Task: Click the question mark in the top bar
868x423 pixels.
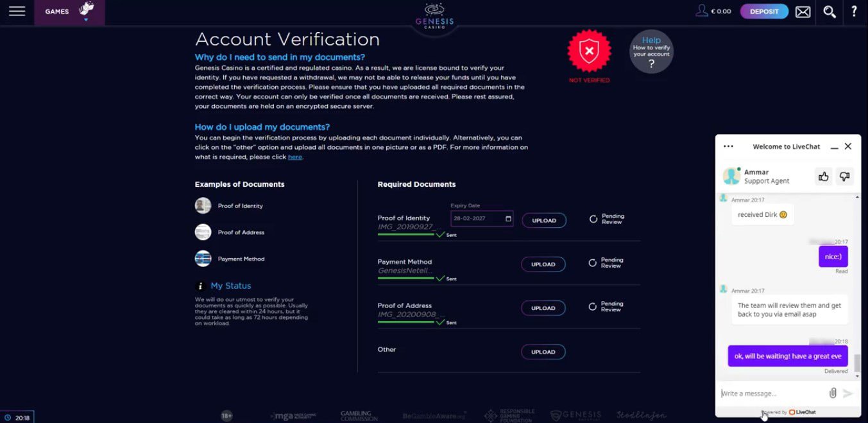Action: [854, 12]
